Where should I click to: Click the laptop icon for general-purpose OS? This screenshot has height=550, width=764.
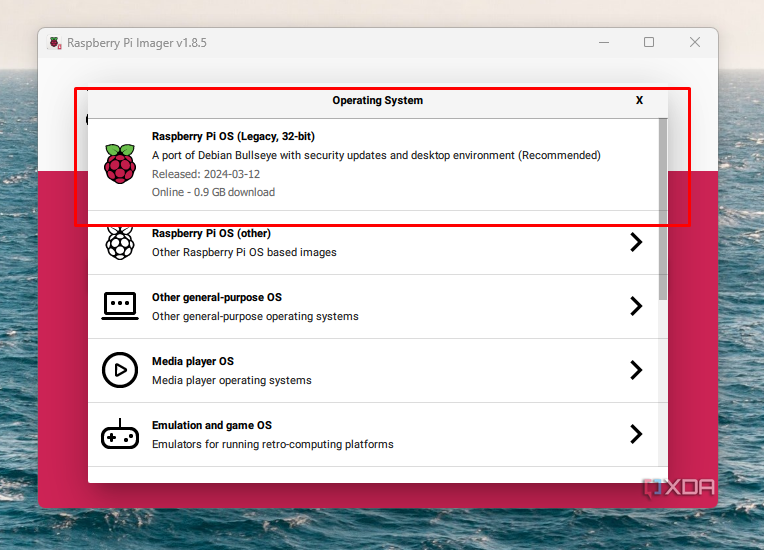click(120, 306)
